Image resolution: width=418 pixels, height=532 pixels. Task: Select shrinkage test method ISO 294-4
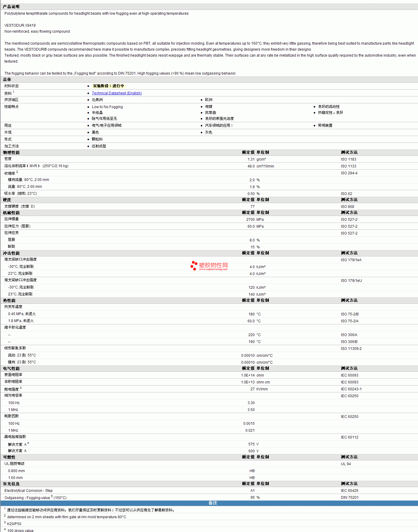(349, 173)
